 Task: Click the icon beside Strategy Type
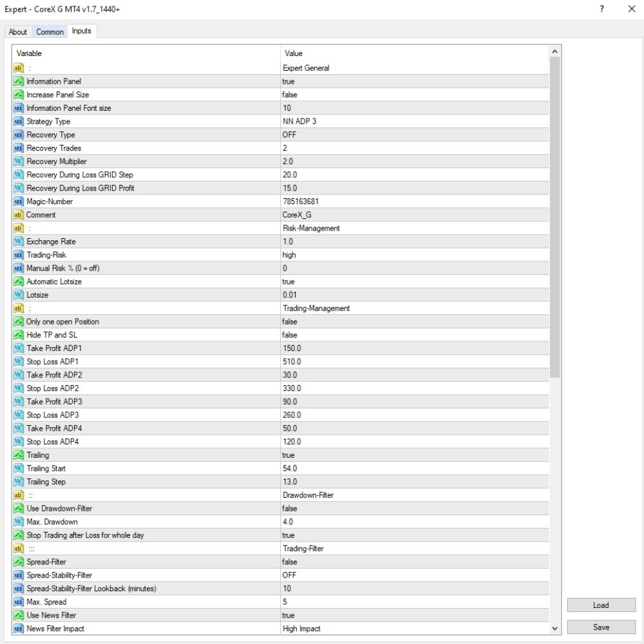tap(19, 122)
